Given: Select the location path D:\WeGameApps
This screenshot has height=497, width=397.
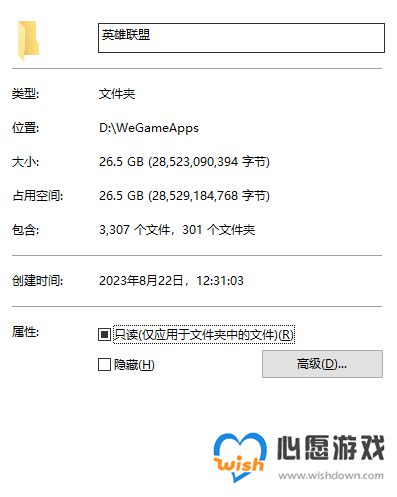Looking at the screenshot, I should (x=149, y=128).
